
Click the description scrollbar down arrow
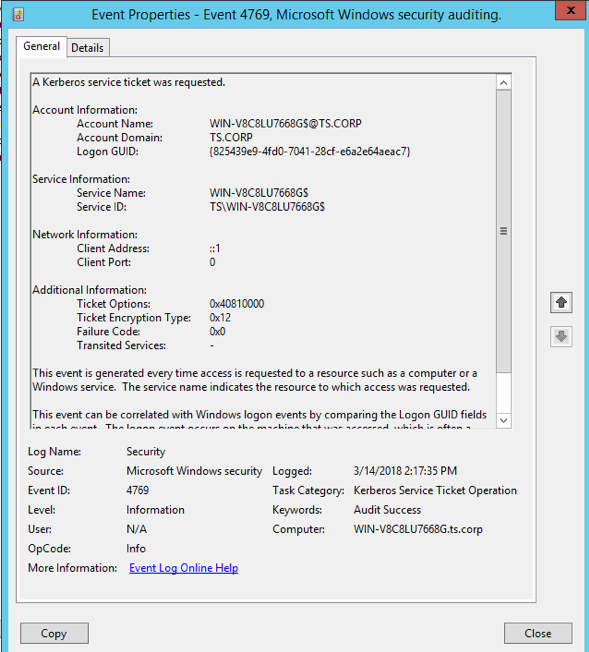[x=503, y=420]
